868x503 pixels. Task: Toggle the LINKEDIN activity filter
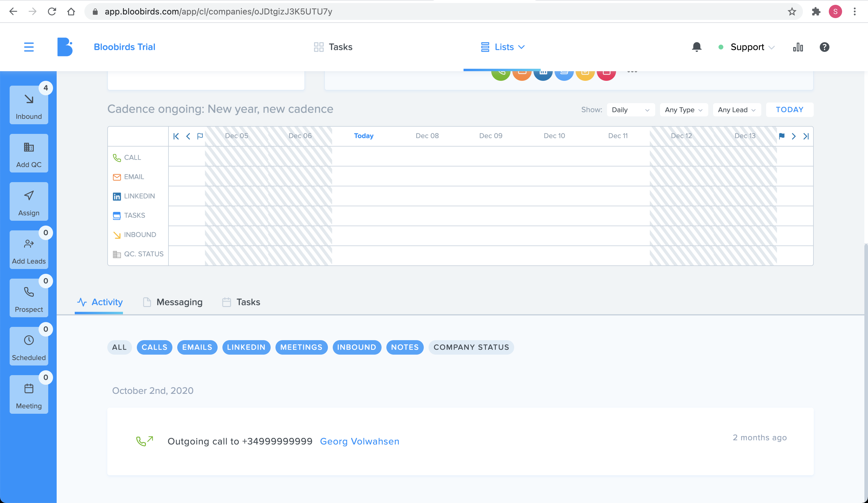[246, 347]
